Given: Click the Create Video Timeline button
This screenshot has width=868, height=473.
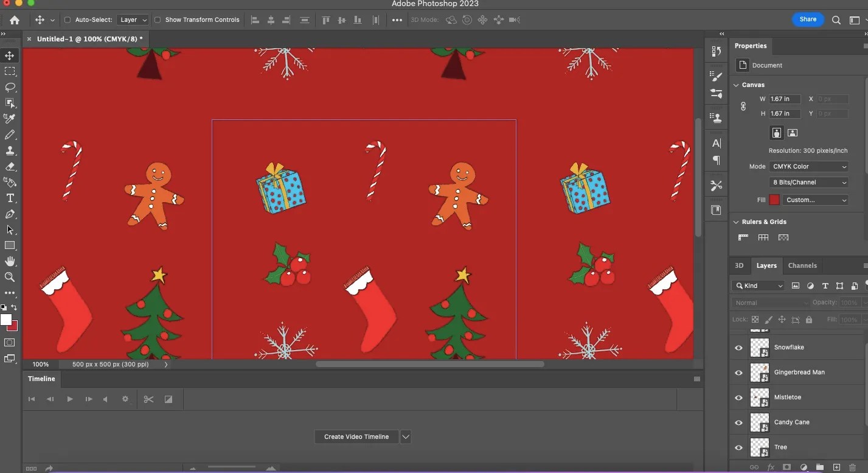Looking at the screenshot, I should pyautogui.click(x=356, y=436).
